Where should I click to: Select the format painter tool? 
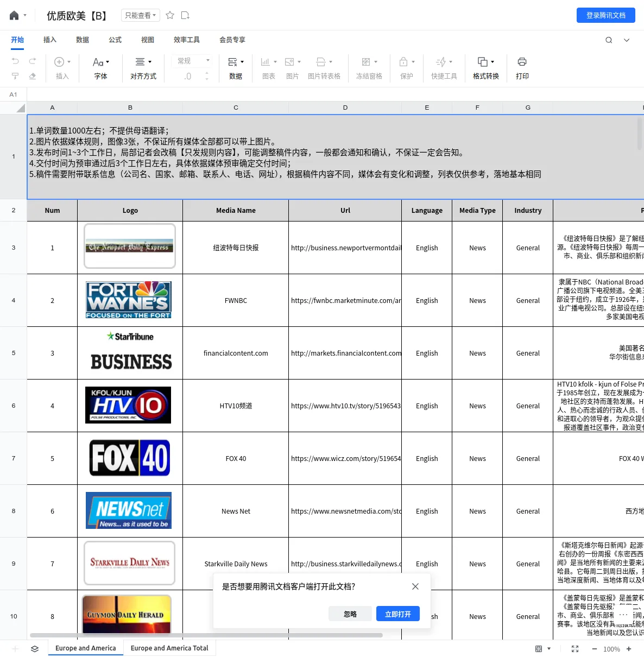(x=15, y=76)
